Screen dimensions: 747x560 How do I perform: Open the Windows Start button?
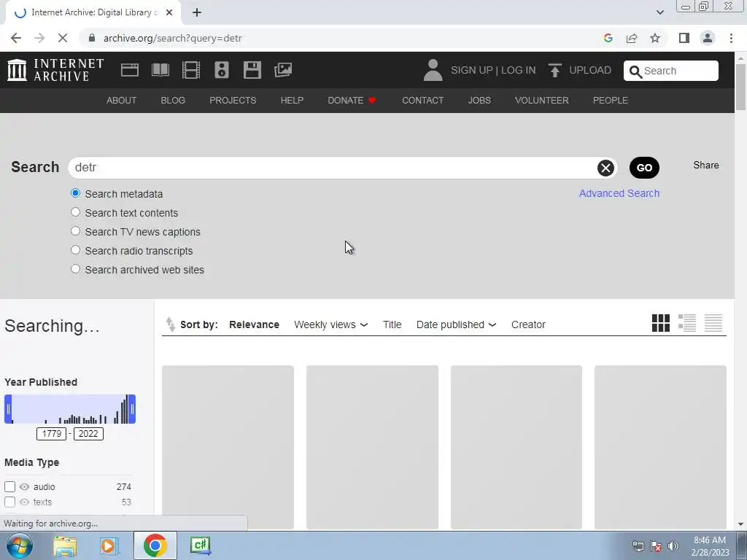(20, 545)
